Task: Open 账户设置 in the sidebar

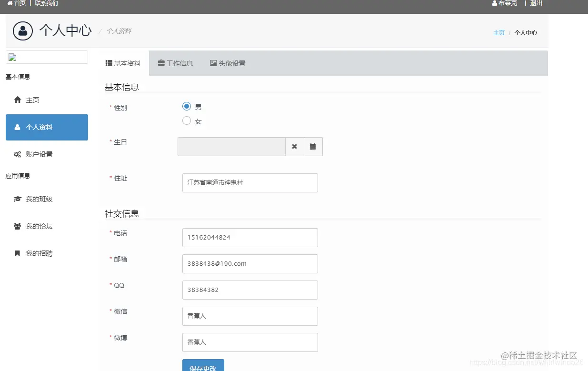Action: 47,154
